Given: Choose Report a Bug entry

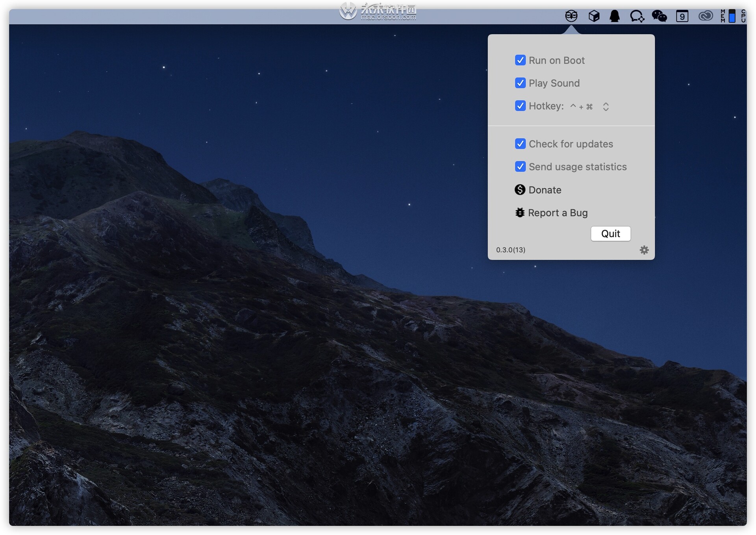Looking at the screenshot, I should (x=551, y=213).
